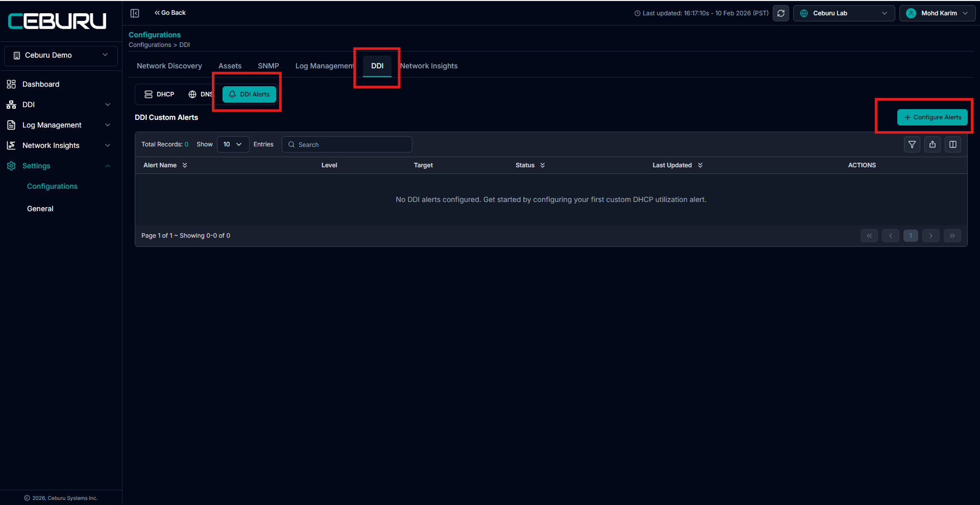The width and height of the screenshot is (980, 505).
Task: Switch to Network Discovery tab
Action: tap(169, 66)
